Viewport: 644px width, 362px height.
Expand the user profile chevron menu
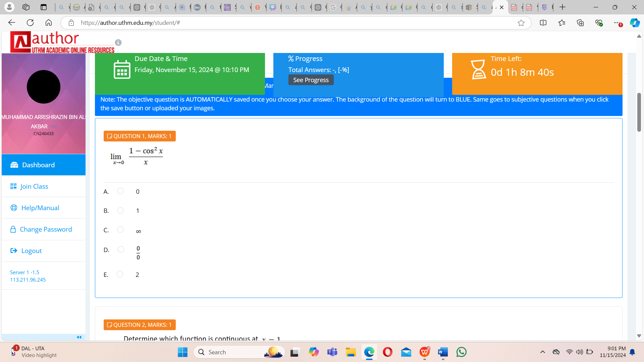point(54,127)
